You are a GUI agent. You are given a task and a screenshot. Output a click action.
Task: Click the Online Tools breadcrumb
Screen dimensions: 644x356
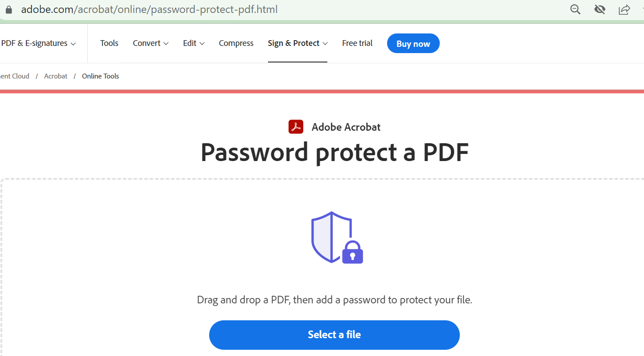click(x=100, y=76)
